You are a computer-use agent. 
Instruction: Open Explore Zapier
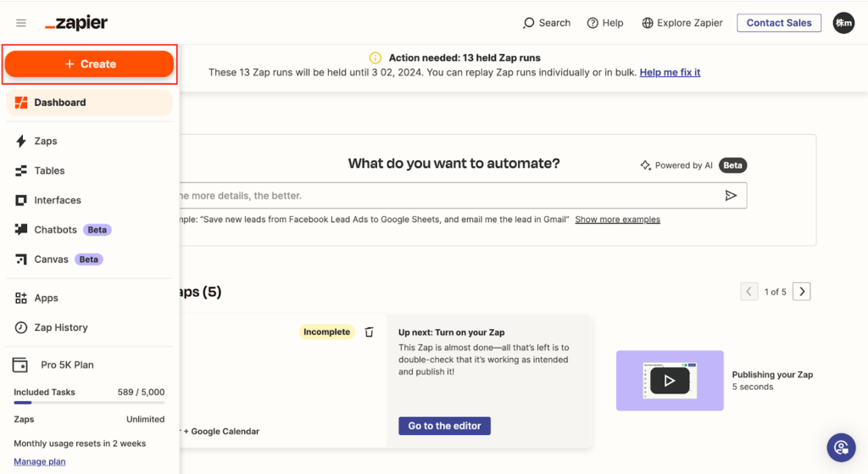tap(682, 23)
